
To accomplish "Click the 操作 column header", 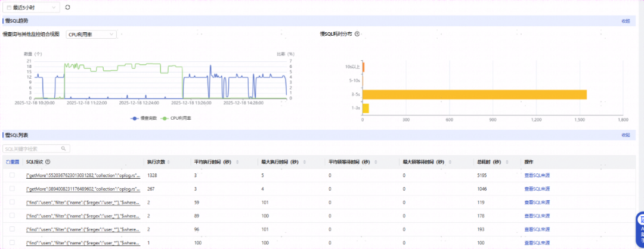I will [x=529, y=162].
